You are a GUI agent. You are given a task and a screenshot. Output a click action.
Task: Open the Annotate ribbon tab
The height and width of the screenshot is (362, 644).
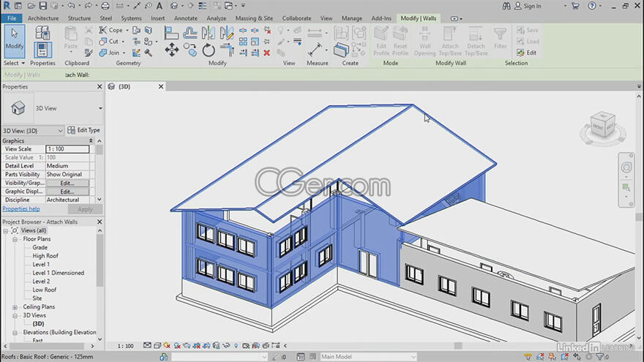(x=186, y=18)
